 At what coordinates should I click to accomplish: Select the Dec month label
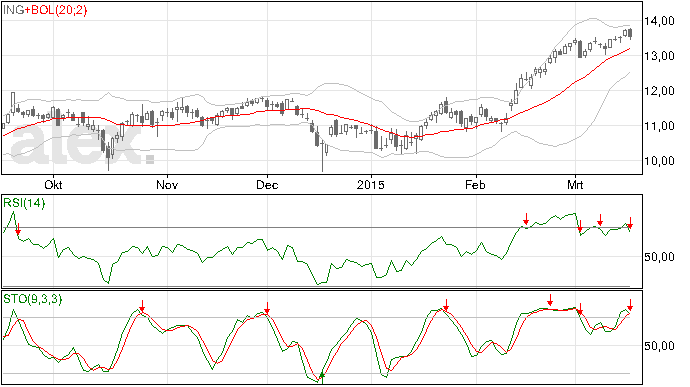[x=267, y=184]
